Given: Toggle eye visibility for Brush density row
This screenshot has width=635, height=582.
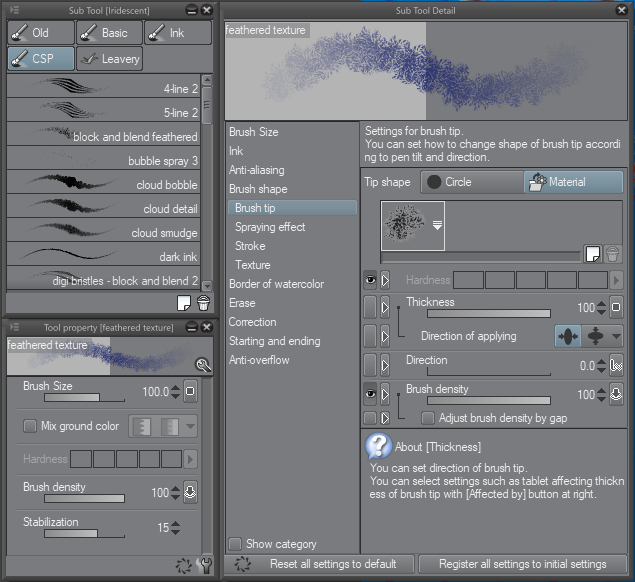Looking at the screenshot, I should [370, 395].
